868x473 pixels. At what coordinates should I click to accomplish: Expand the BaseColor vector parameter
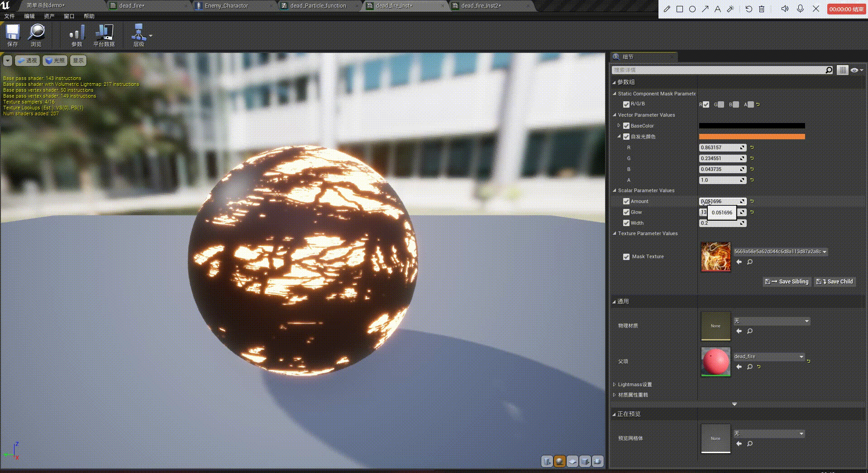click(x=619, y=125)
